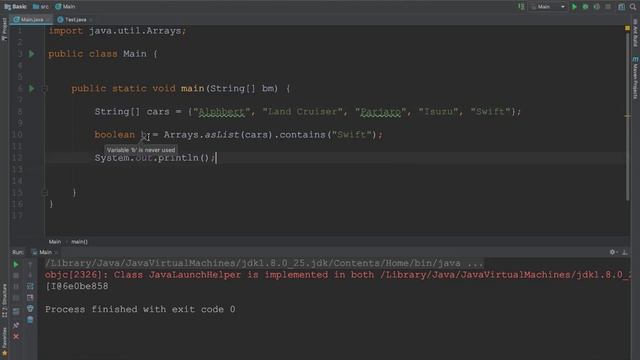Click main() in the editor breadcrumb
The image size is (640, 360).
(80, 242)
